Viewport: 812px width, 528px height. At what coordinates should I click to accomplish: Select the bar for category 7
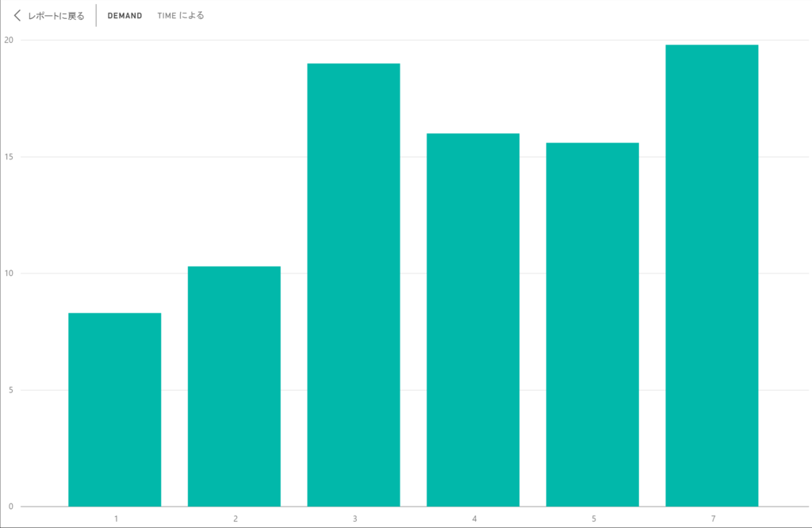coord(712,275)
